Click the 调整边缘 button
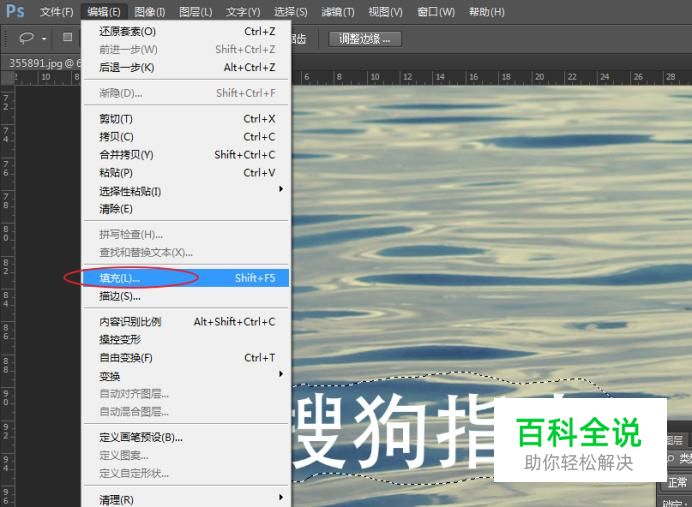The height and width of the screenshot is (507, 692). (365, 39)
